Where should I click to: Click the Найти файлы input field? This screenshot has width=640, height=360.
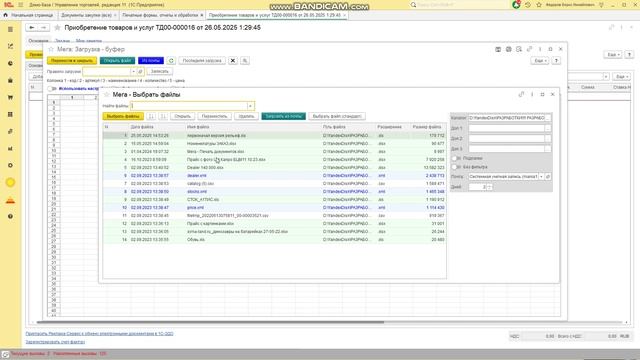[x=189, y=106]
